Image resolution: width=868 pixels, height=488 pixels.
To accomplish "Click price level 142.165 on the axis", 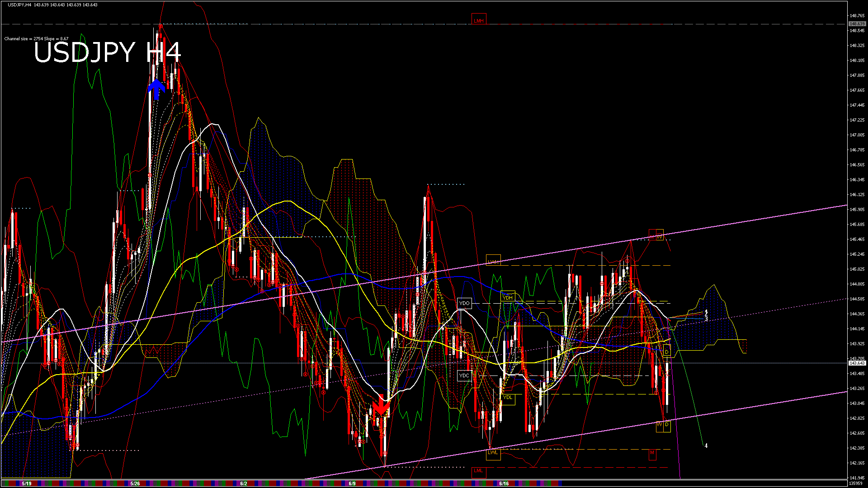I will click(x=857, y=463).
